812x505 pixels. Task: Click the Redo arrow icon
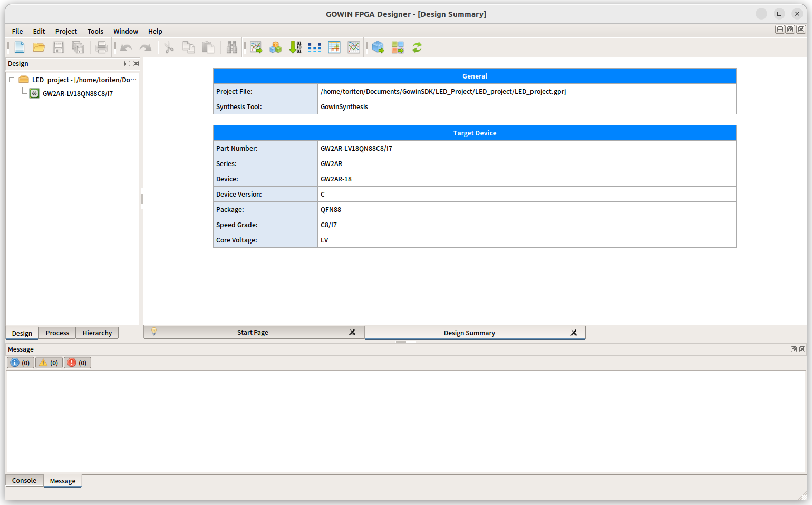[x=146, y=47]
